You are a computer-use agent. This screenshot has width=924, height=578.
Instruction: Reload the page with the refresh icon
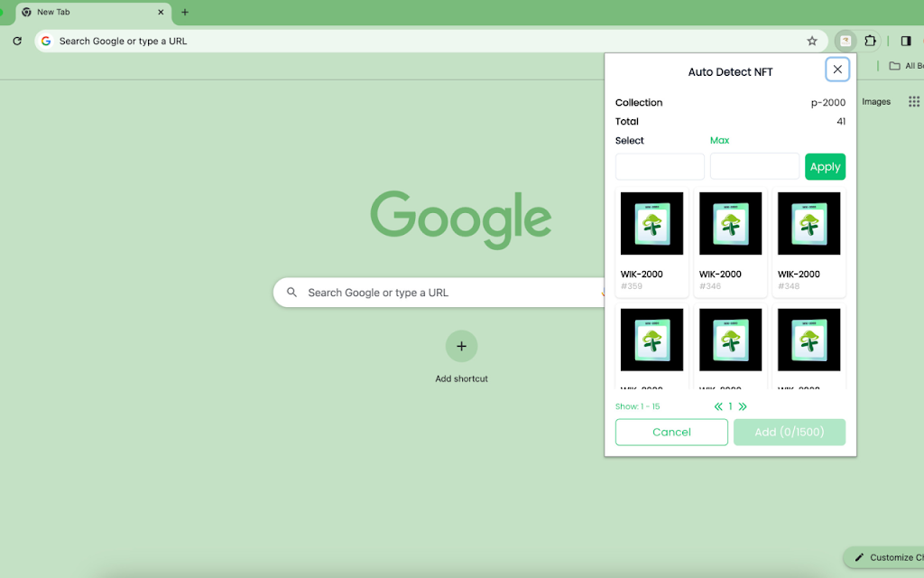17,41
